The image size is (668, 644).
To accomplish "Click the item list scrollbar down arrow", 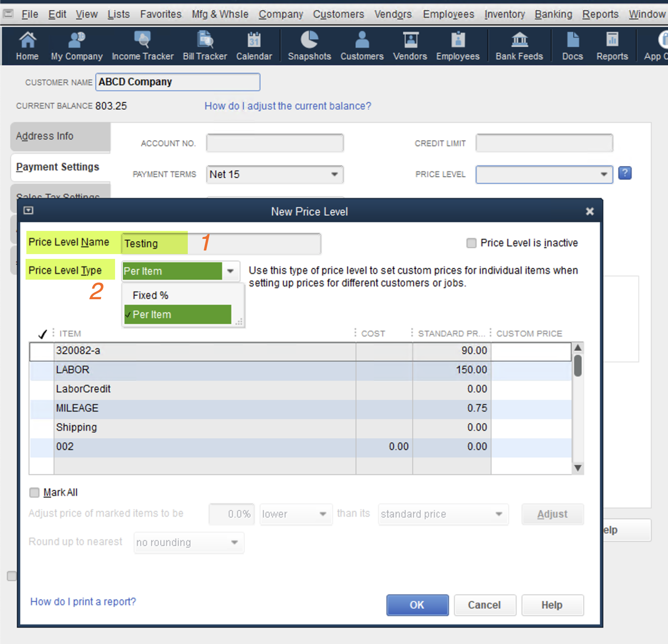I will pyautogui.click(x=578, y=468).
